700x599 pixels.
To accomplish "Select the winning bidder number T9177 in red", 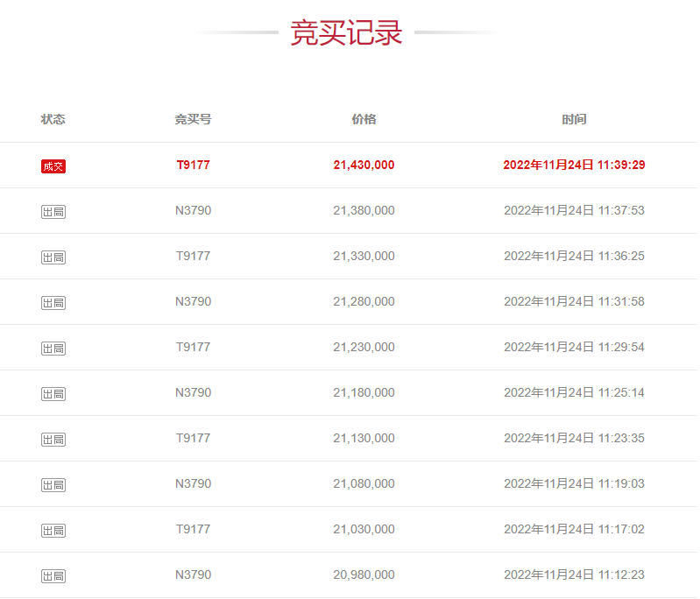I will click(x=193, y=165).
